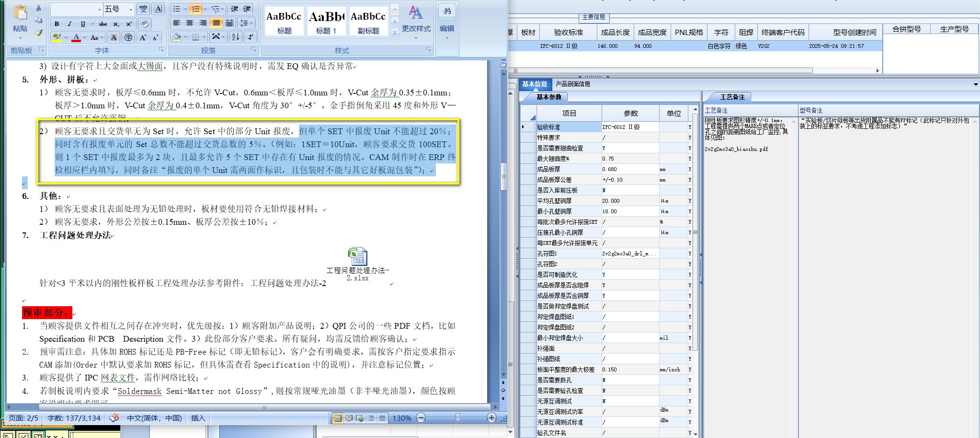The width and height of the screenshot is (980, 438).
Task: Click the Phonetic Guide (wén) icon
Action: click(x=143, y=9)
